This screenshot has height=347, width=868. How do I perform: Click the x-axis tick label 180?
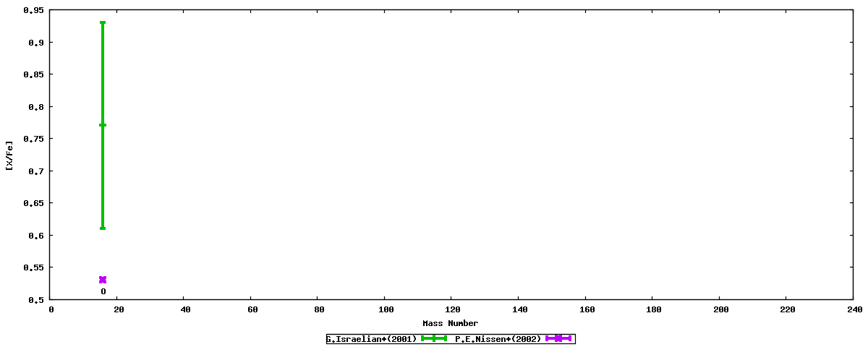click(x=652, y=309)
